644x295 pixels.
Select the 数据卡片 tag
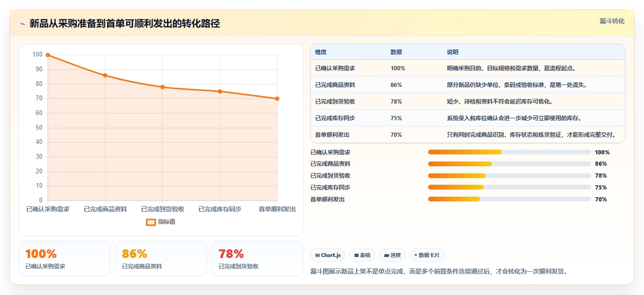pyautogui.click(x=427, y=255)
